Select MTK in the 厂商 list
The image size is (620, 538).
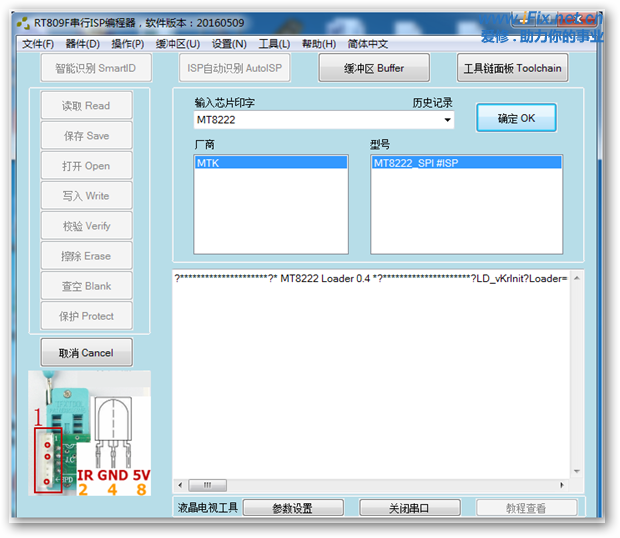tap(271, 162)
